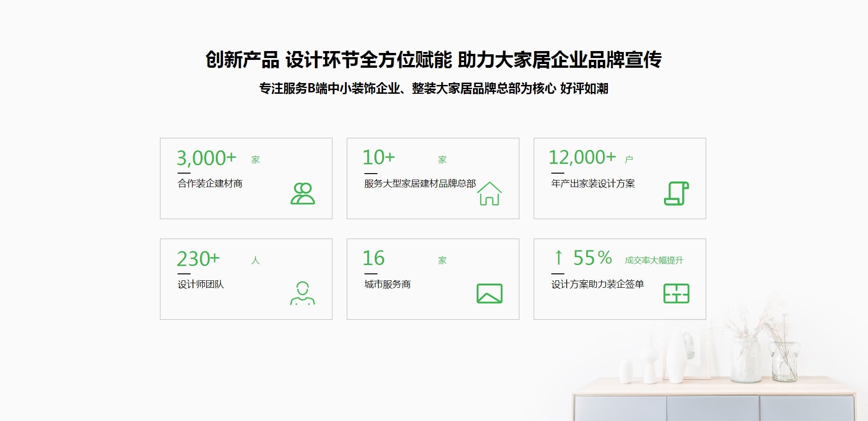Click the scroll document icon in 年产出家装设计方案 card
The width and height of the screenshot is (868, 421).
click(x=677, y=194)
